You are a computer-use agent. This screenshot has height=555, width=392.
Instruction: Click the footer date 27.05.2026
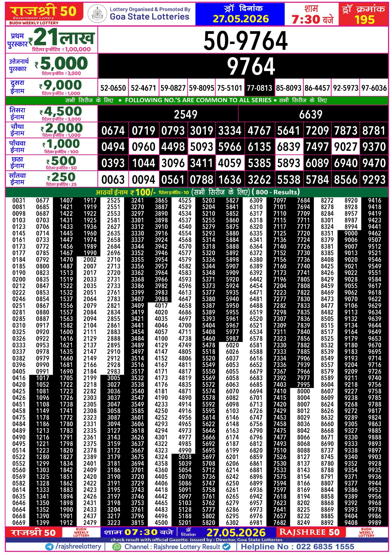tap(236, 533)
